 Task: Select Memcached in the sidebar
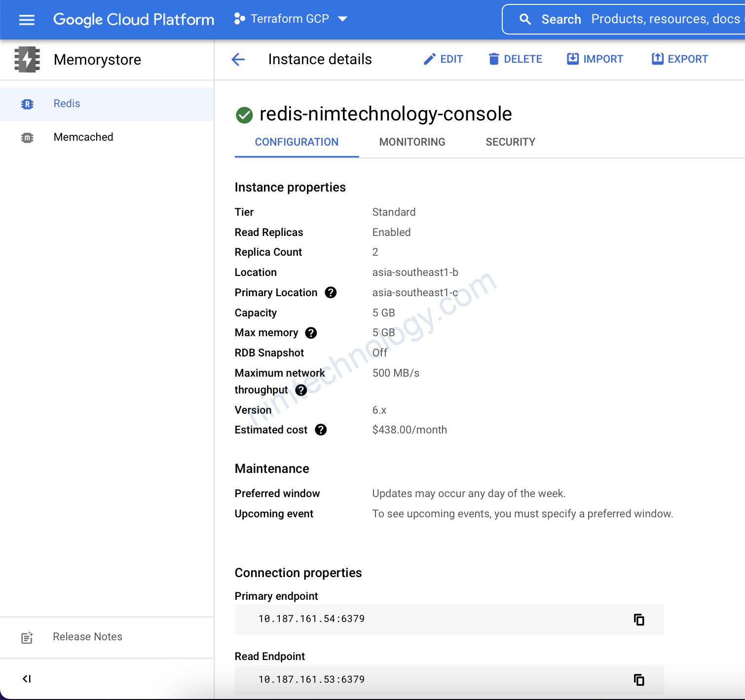(83, 137)
